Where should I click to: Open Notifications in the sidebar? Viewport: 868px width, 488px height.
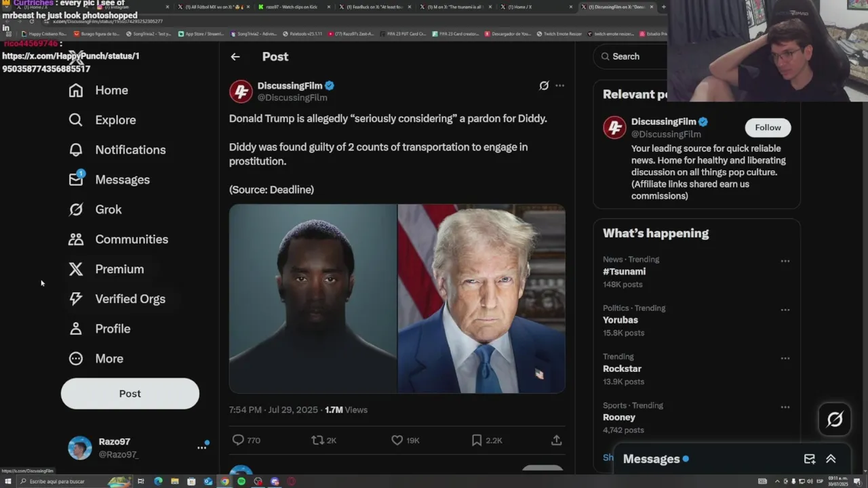tap(117, 150)
